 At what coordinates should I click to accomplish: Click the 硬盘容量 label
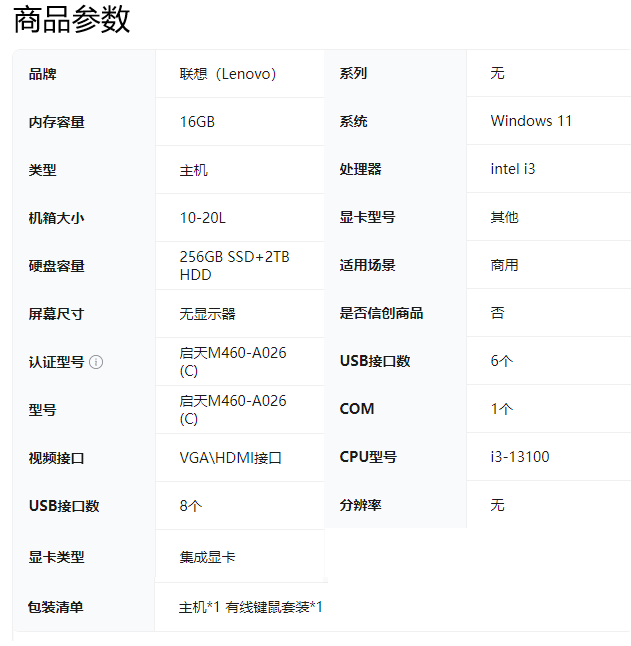point(56,266)
